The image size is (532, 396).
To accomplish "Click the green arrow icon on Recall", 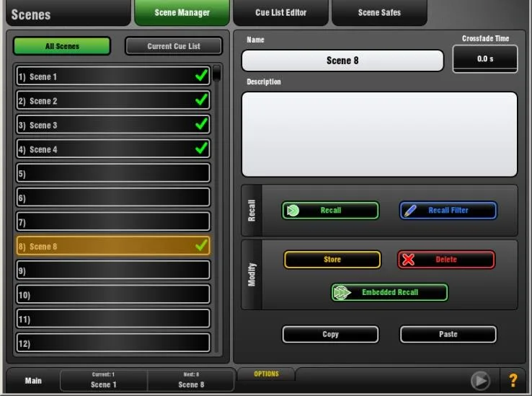I will coord(293,211).
